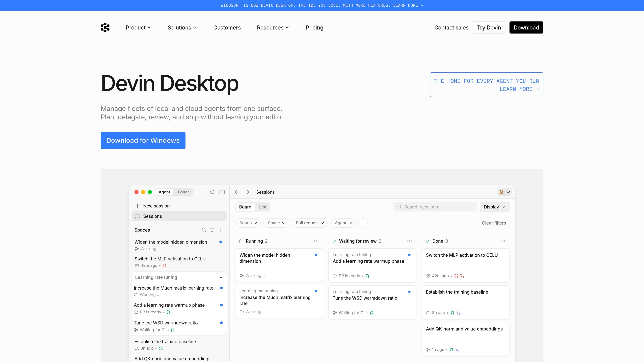The width and height of the screenshot is (644, 362).
Task: Click the yellow minimize window dot
Action: (143, 192)
